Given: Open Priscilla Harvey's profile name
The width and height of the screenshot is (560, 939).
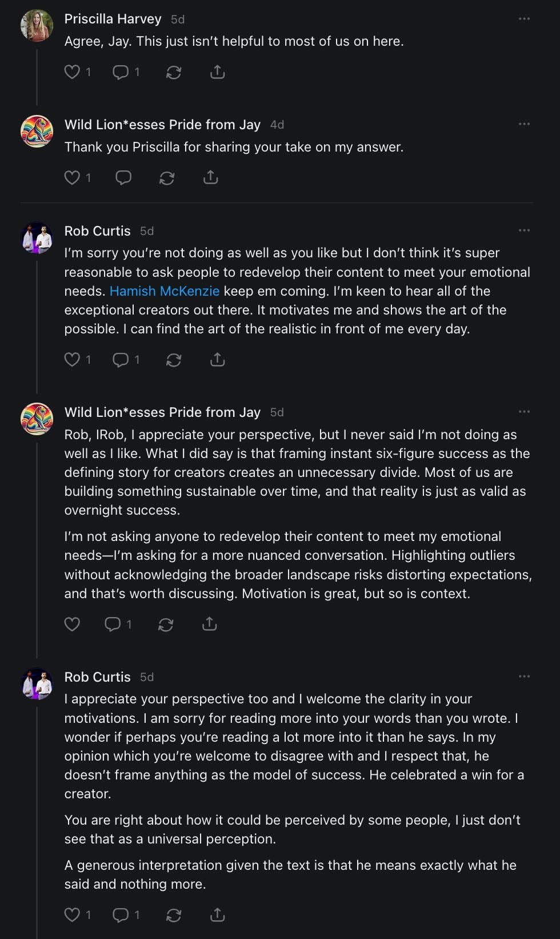Looking at the screenshot, I should 113,19.
